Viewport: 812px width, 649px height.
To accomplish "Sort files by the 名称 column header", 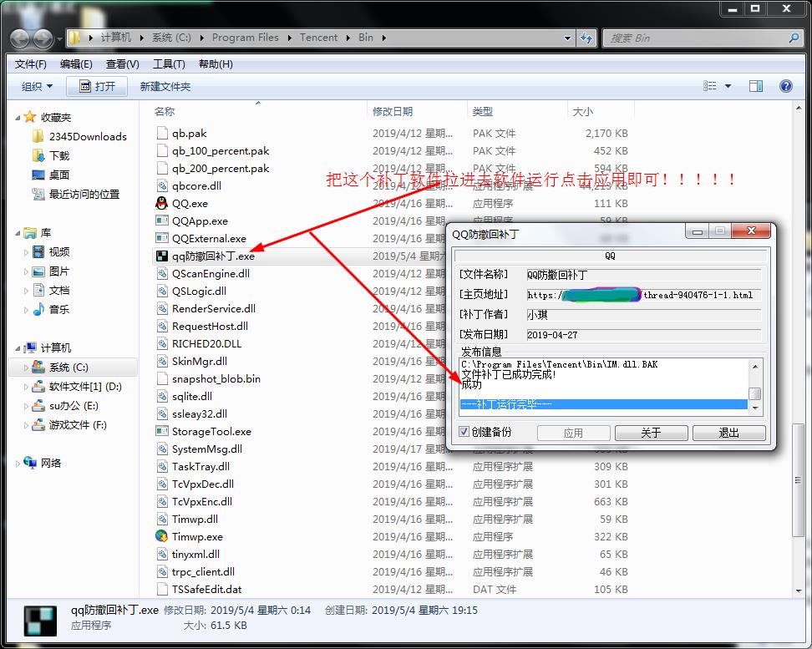I will point(259,111).
